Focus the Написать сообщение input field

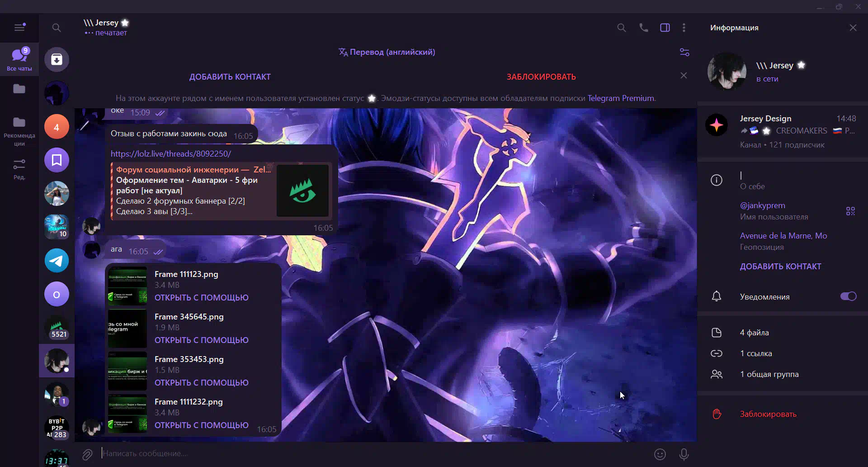coord(373,453)
